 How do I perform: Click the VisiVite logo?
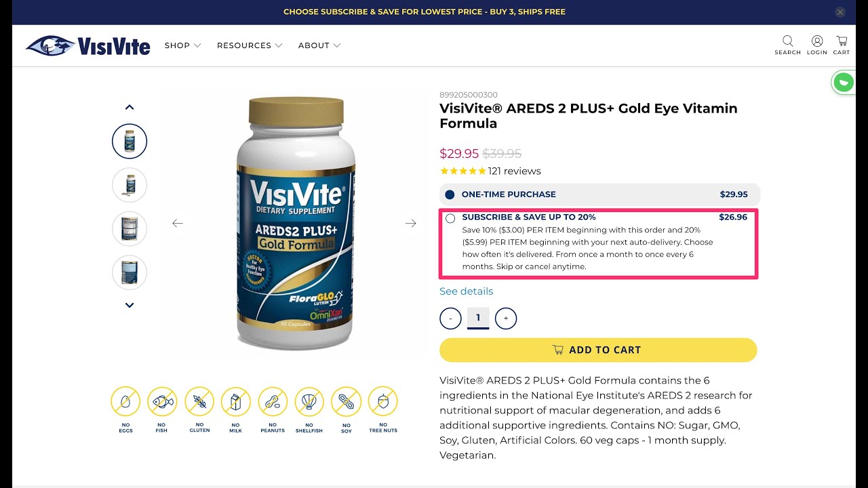[x=88, y=45]
